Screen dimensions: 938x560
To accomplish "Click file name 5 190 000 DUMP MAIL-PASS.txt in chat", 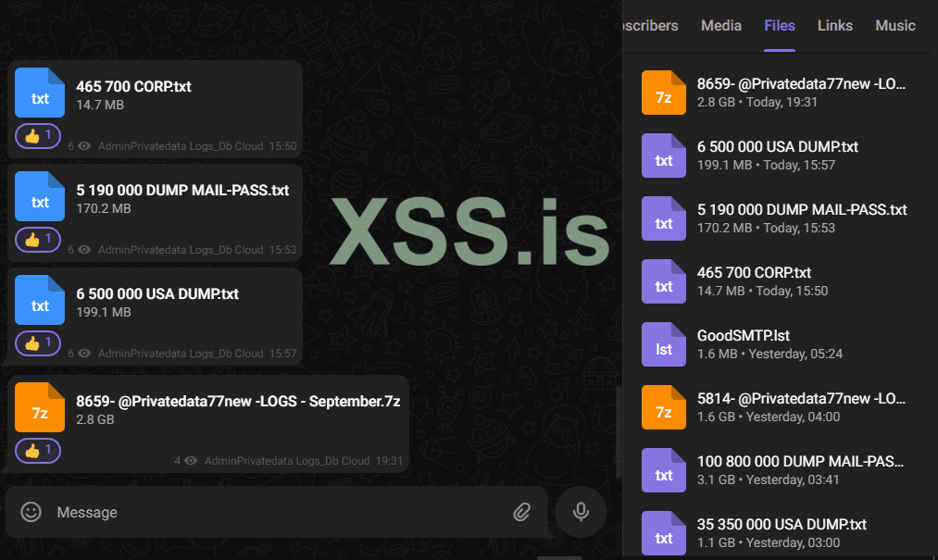I will coord(182,191).
